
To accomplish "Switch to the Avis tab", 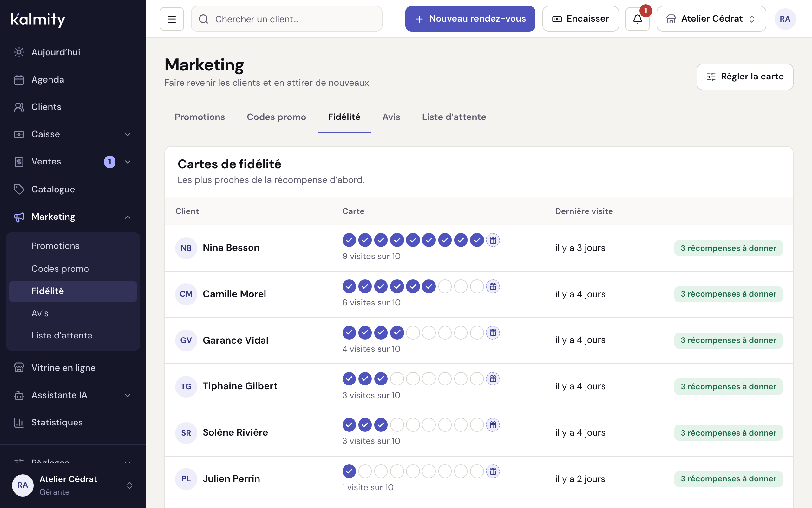I will click(391, 117).
